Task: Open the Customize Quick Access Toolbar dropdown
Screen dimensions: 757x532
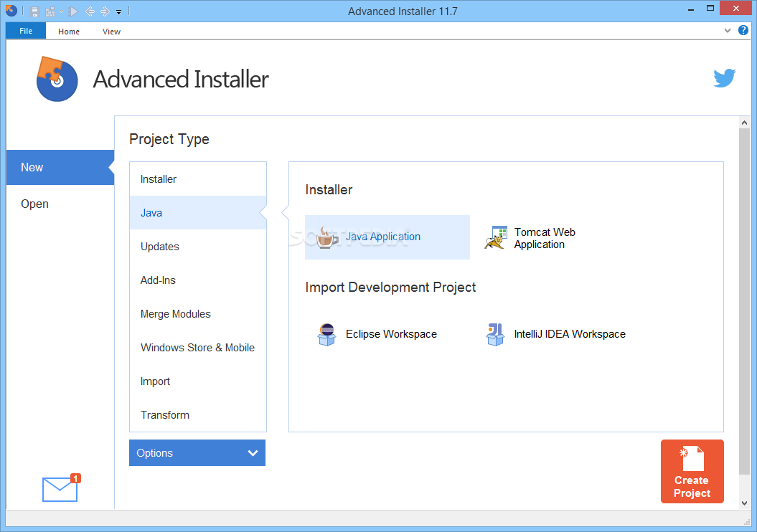Action: pos(118,12)
